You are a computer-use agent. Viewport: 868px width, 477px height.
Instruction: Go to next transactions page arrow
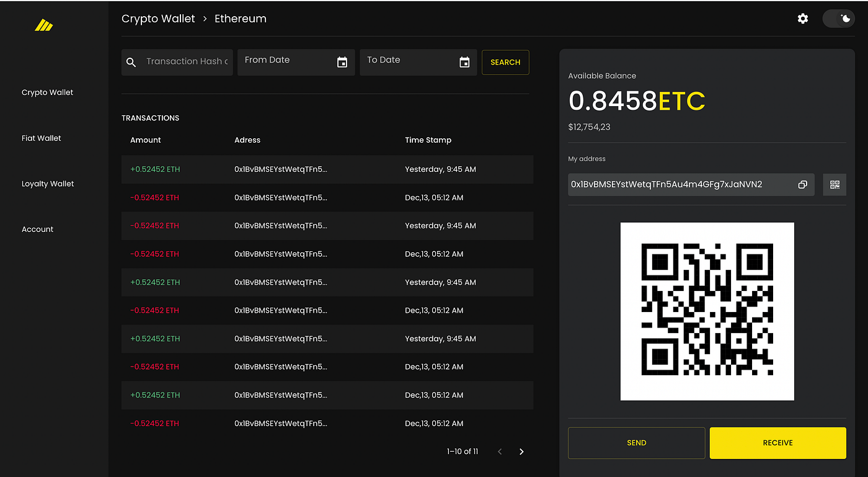pyautogui.click(x=521, y=452)
